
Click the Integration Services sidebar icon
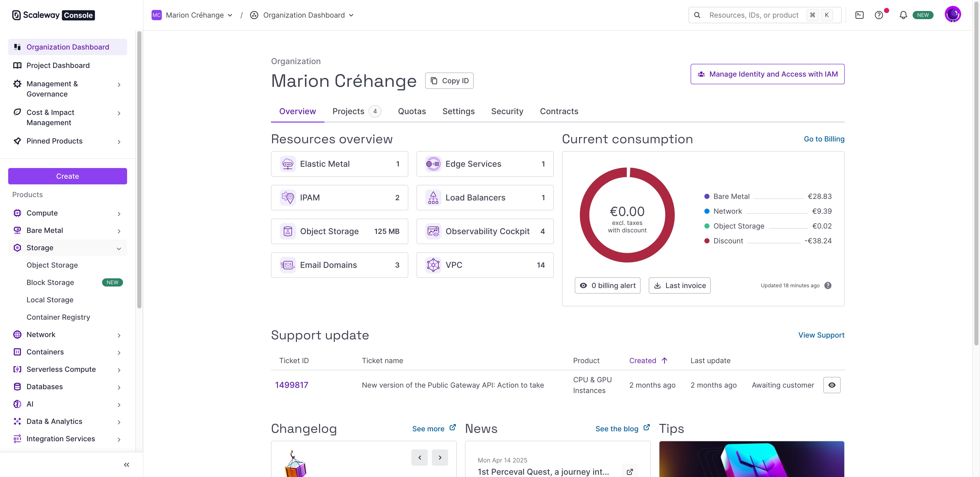tap(17, 439)
